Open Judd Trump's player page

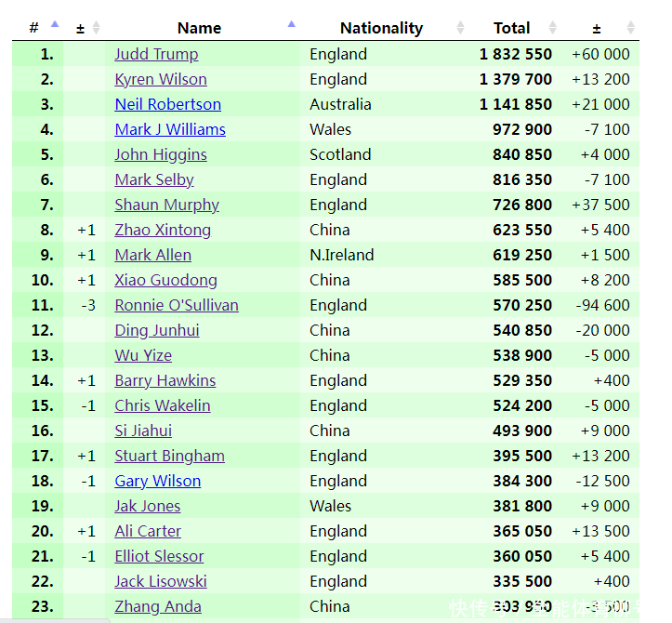pyautogui.click(x=156, y=54)
